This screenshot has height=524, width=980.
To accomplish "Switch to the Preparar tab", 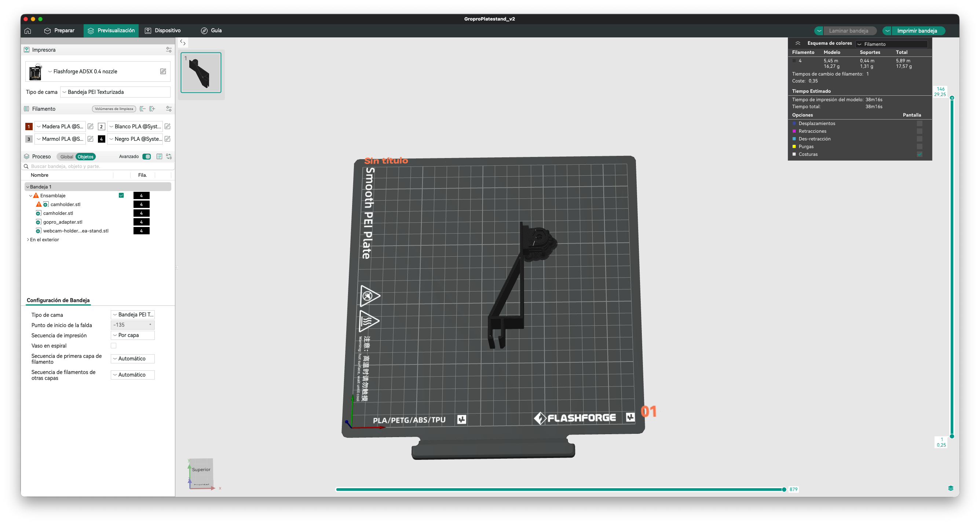I will tap(59, 30).
